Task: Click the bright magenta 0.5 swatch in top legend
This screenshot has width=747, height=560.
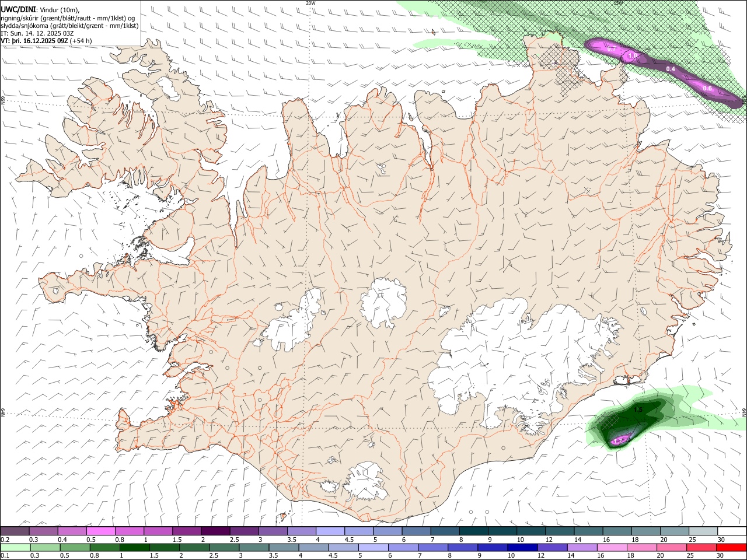Action: tap(101, 531)
